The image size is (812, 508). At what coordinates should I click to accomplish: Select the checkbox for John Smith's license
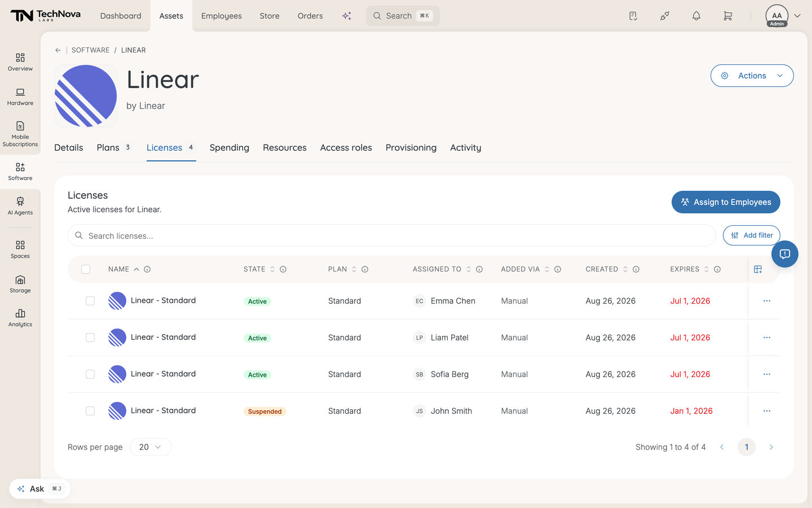[90, 411]
